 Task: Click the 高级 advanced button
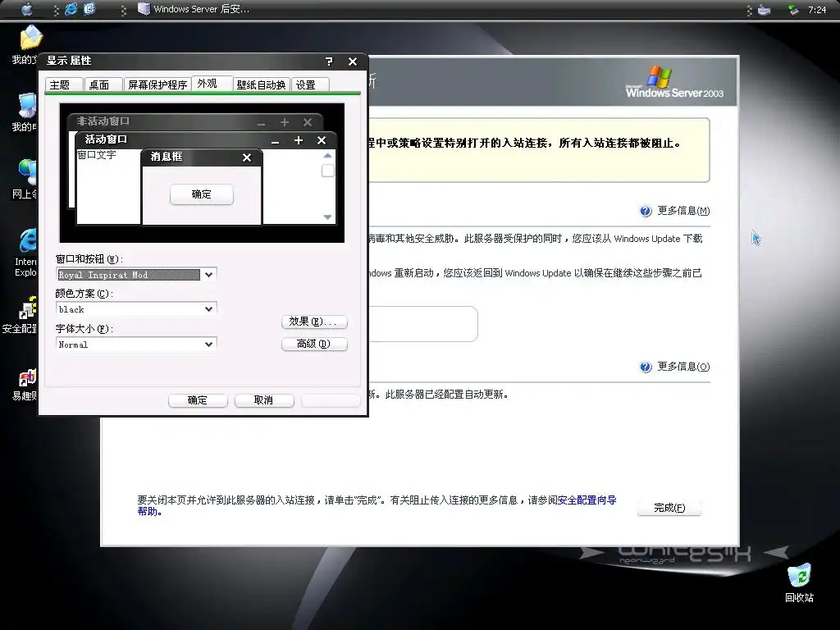tap(314, 344)
